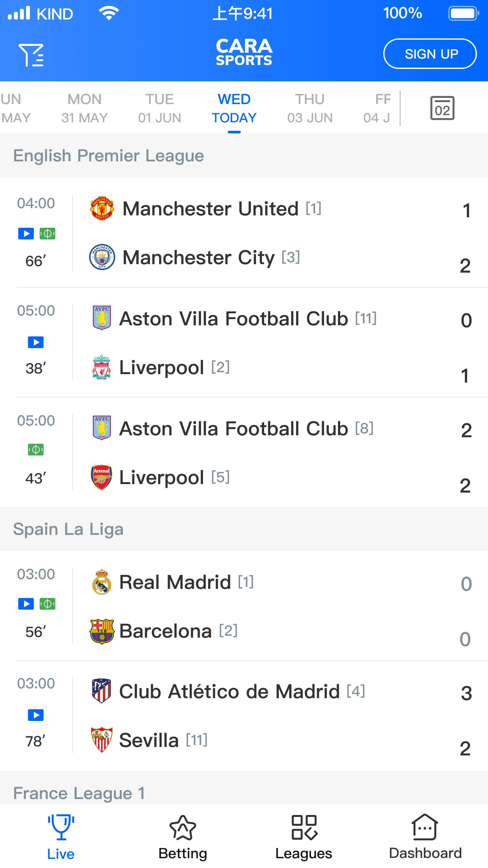Tap the Manchester City club crest
The height and width of the screenshot is (868, 488).
click(102, 257)
